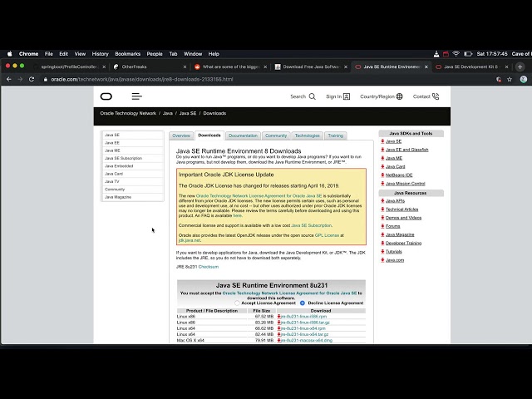532x399 pixels.
Task: Close the Download Free Java Software tab
Action: (x=346, y=66)
